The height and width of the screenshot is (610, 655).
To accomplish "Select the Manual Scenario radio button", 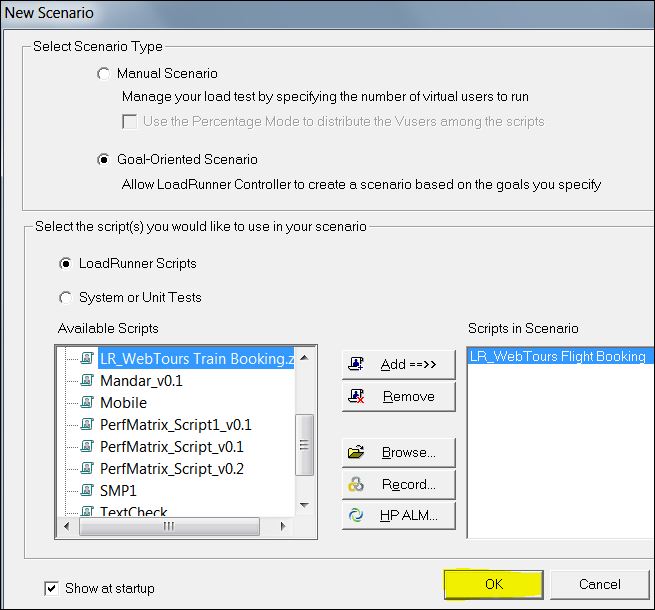I will [x=103, y=74].
